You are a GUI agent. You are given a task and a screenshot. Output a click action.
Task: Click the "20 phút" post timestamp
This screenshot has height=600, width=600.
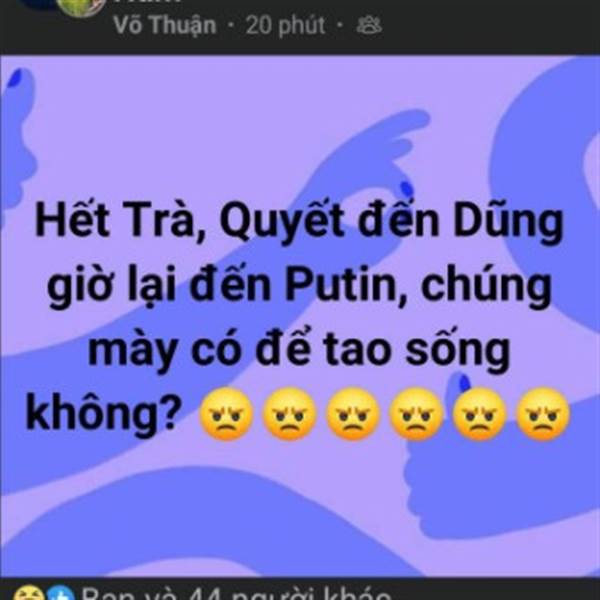285,26
